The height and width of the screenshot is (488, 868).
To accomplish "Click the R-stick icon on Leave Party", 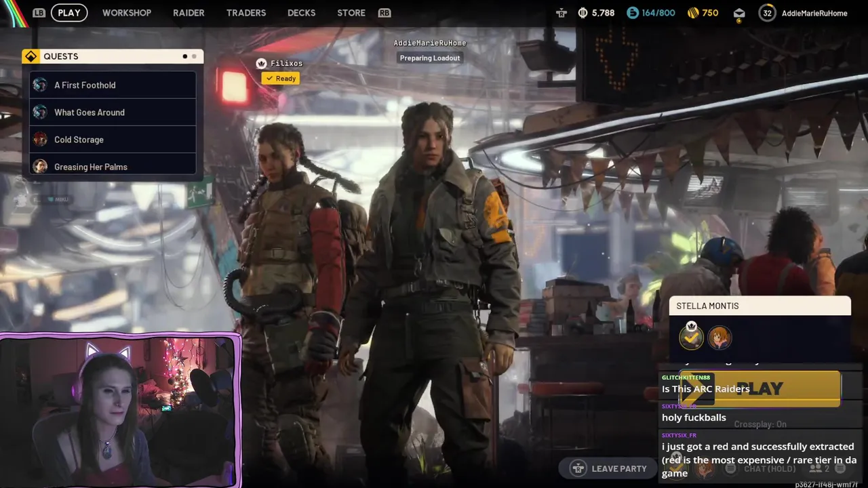I will 578,468.
